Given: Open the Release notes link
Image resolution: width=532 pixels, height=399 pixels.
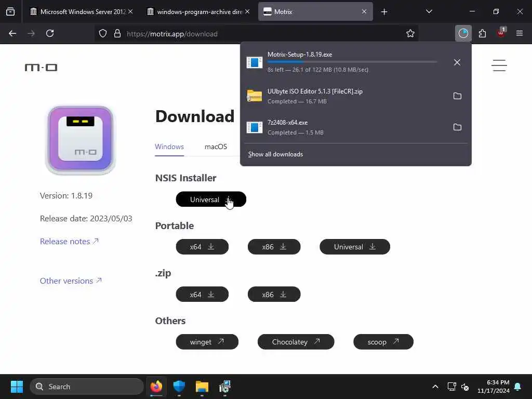Looking at the screenshot, I should pos(69,241).
